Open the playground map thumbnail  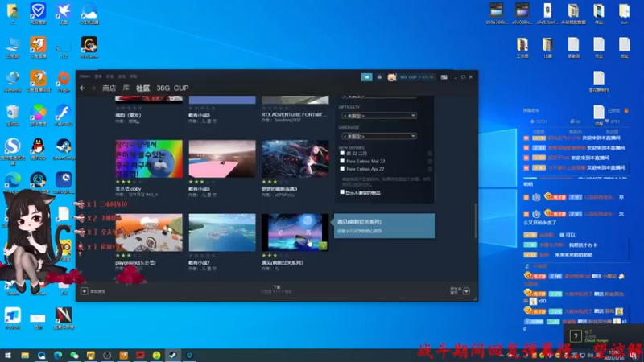(x=149, y=232)
